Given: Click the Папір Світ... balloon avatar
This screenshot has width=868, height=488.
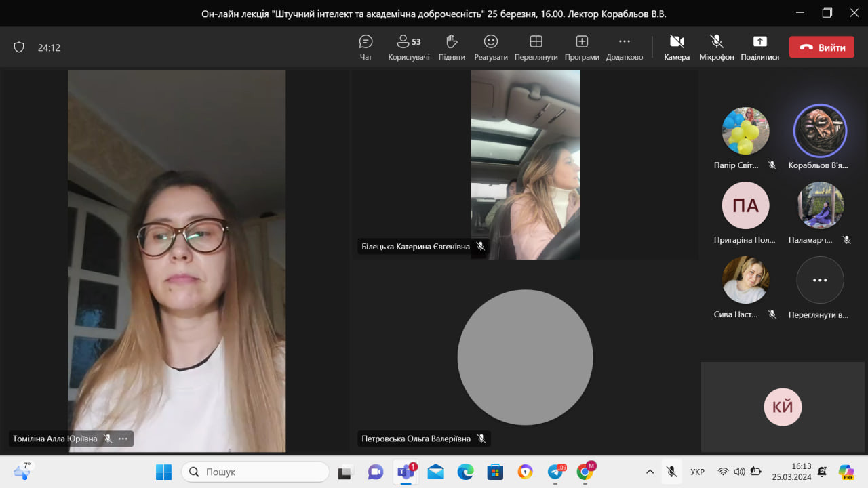Looking at the screenshot, I should coord(745,130).
